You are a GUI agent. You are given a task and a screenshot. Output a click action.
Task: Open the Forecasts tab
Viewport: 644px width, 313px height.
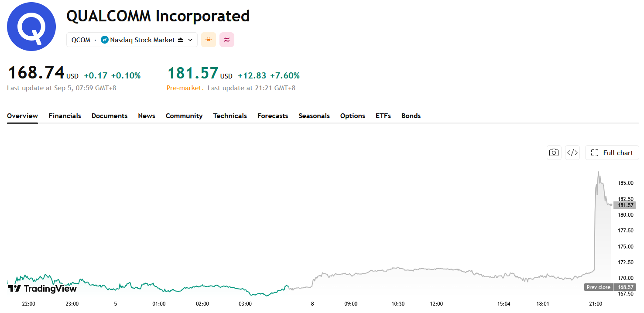pos(273,116)
